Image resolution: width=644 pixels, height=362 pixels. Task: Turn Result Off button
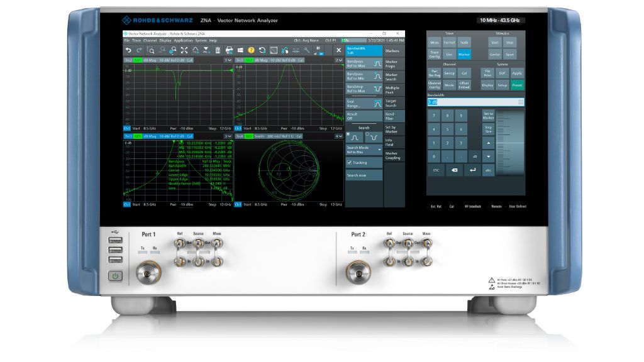pyautogui.click(x=364, y=116)
